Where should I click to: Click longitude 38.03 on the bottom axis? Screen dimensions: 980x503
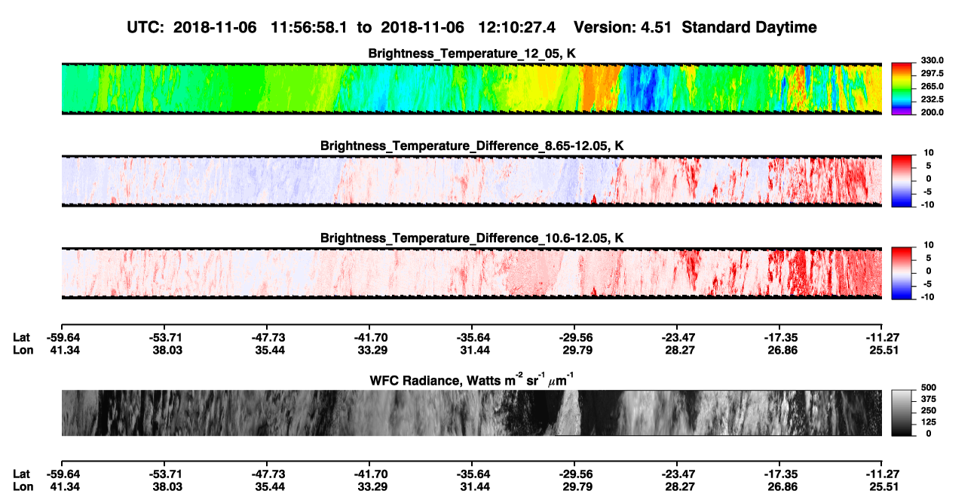(165, 486)
